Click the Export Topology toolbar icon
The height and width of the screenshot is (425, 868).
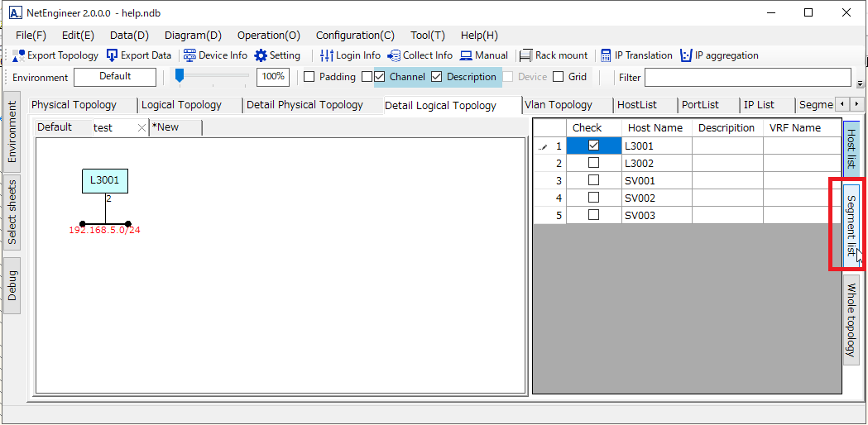tap(19, 55)
